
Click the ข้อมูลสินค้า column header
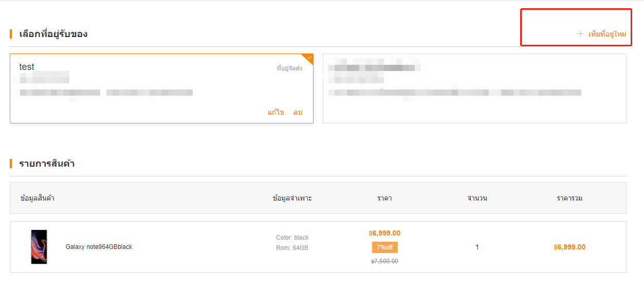pos(38,198)
